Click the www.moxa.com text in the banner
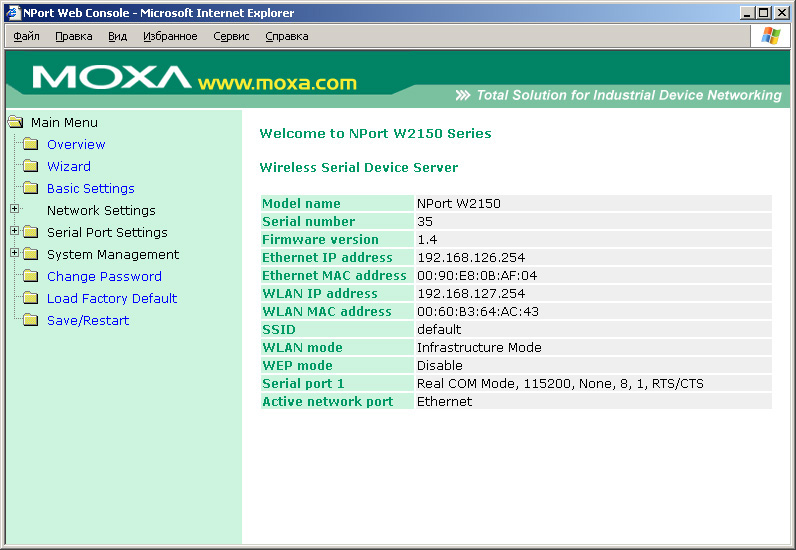Viewport: 796px width, 550px height. pos(277,83)
